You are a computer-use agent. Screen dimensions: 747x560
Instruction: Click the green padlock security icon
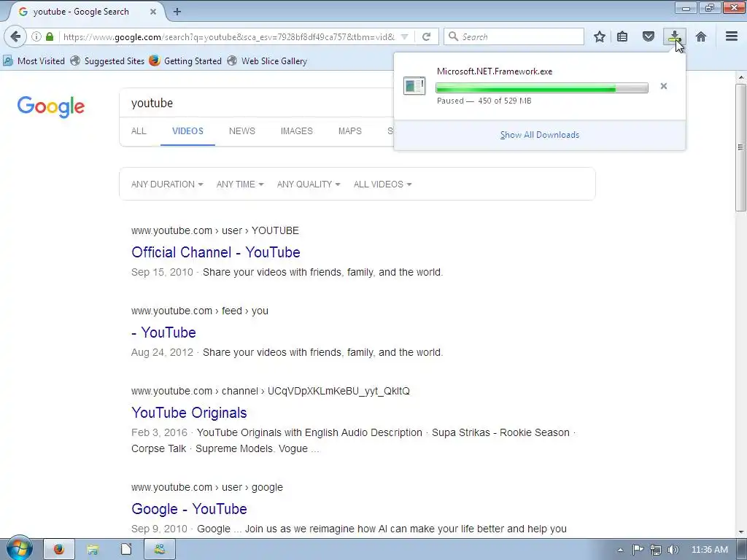[x=50, y=36]
